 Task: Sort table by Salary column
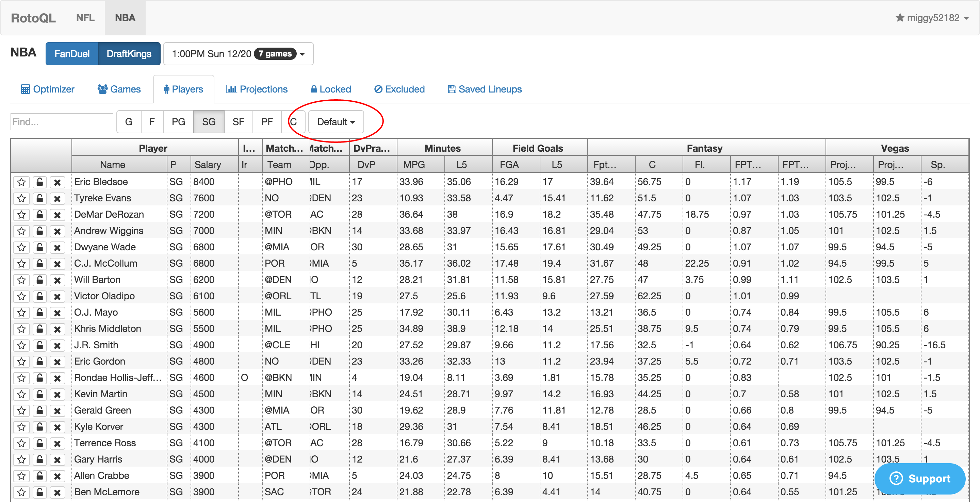pyautogui.click(x=214, y=164)
